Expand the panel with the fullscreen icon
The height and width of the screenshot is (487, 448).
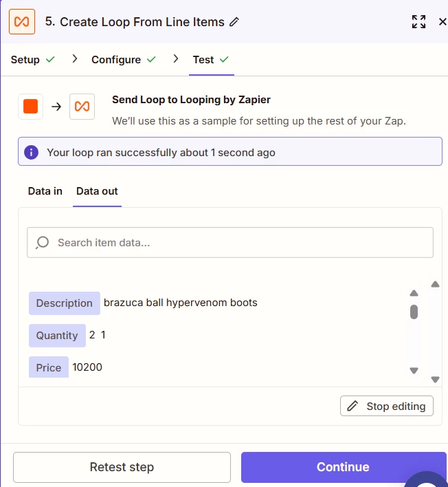click(418, 22)
